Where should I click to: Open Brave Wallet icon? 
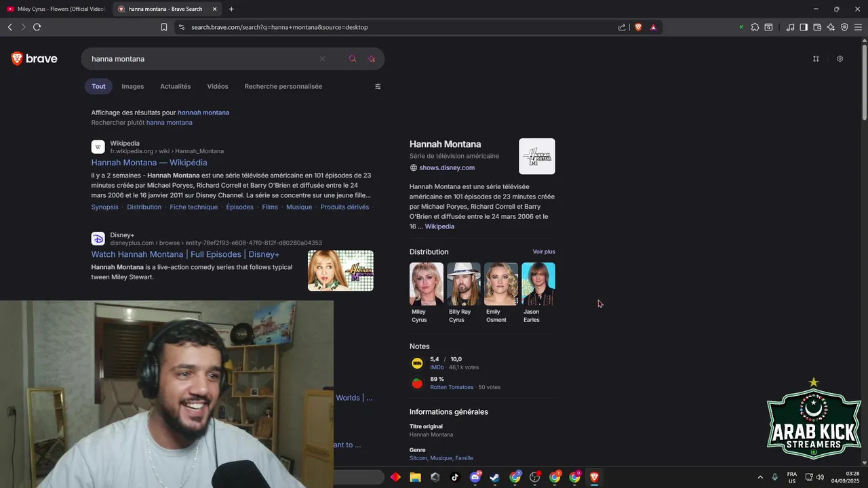pos(817,27)
